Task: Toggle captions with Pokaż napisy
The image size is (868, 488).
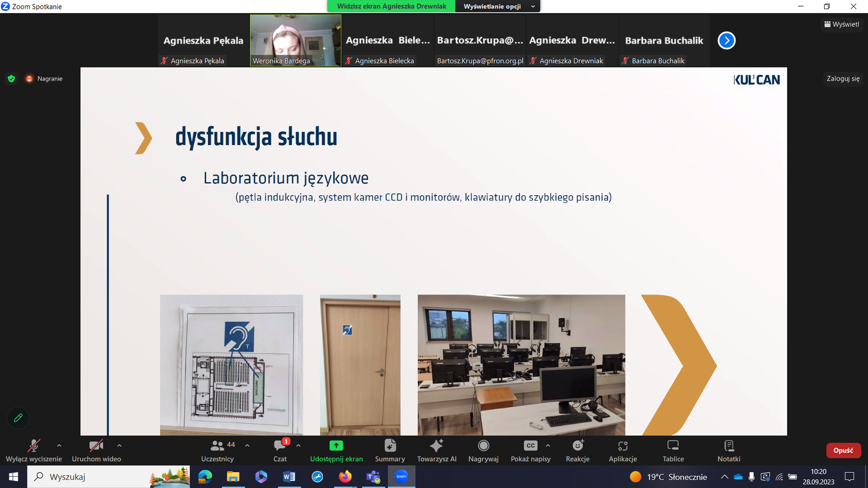Action: click(530, 451)
